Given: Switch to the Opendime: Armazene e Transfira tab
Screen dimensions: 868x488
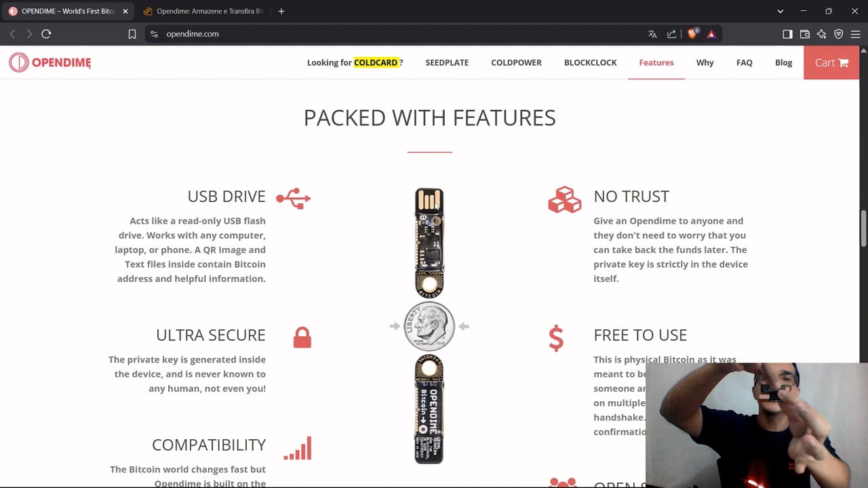Looking at the screenshot, I should (x=203, y=11).
